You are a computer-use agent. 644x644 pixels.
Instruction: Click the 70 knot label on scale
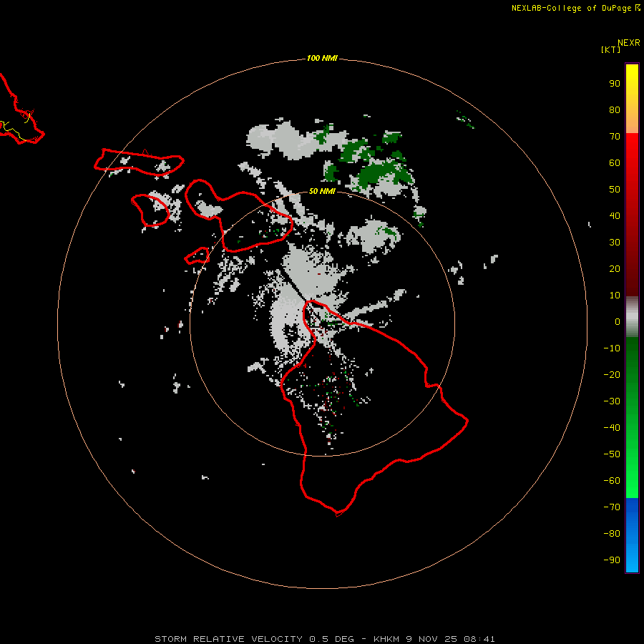[615, 137]
